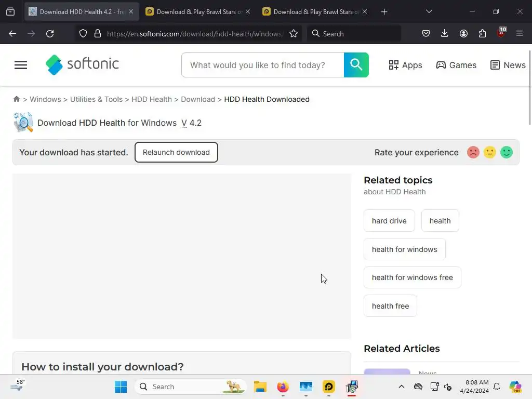List all tabs dropdown arrow
This screenshot has width=532, height=399.
[x=429, y=11]
